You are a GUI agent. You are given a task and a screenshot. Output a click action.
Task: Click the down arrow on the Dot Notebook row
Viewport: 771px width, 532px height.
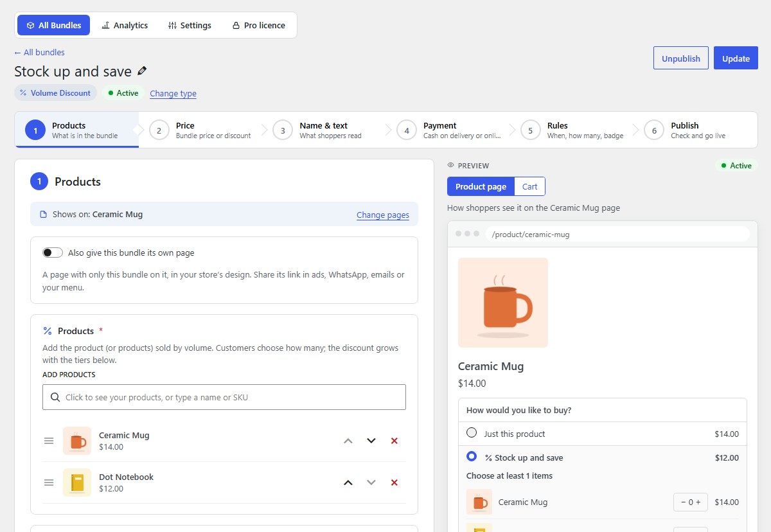coord(371,483)
